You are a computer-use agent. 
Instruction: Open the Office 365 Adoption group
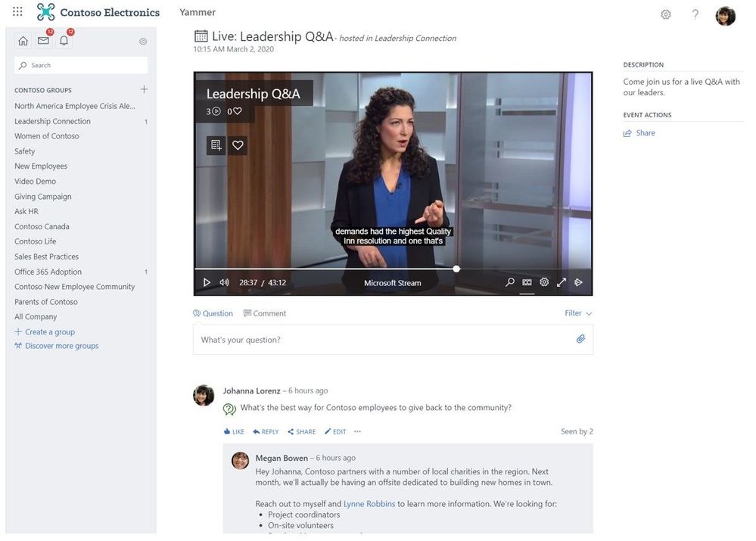(48, 272)
